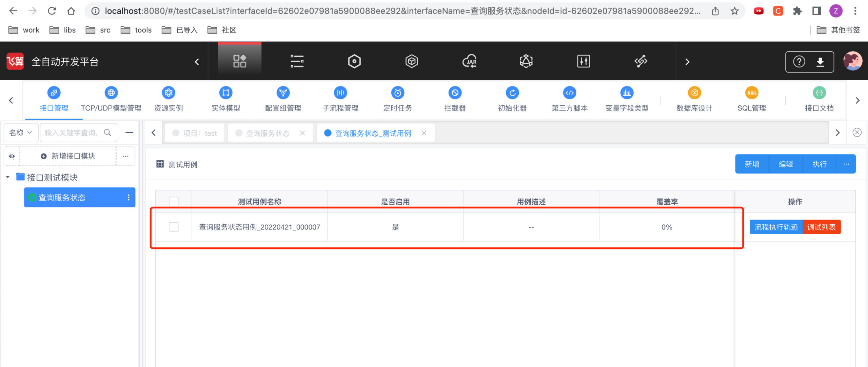
Task: Select 项目：test tab
Action: click(x=196, y=133)
